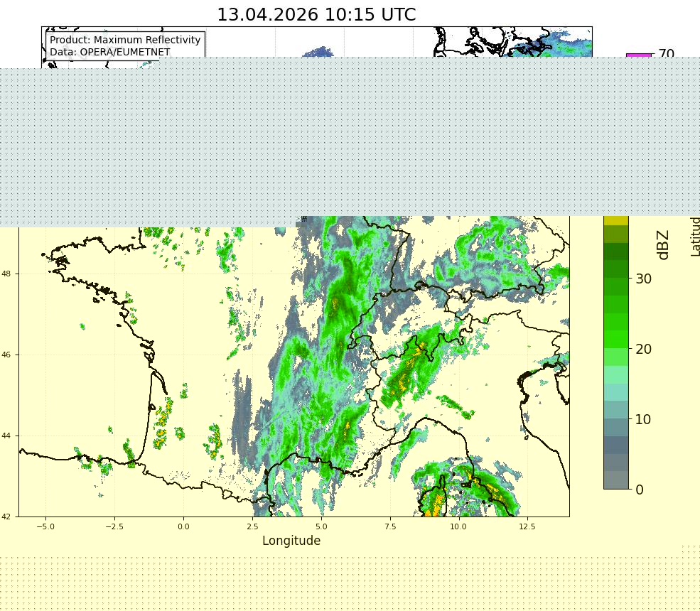Click the latitude tick label "46"

click(6, 355)
